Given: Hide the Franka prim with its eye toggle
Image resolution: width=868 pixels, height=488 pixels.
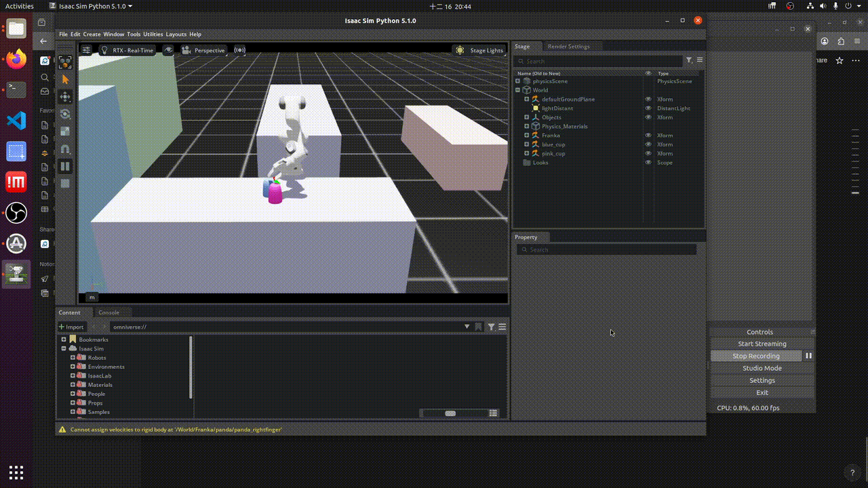Looking at the screenshot, I should [648, 135].
